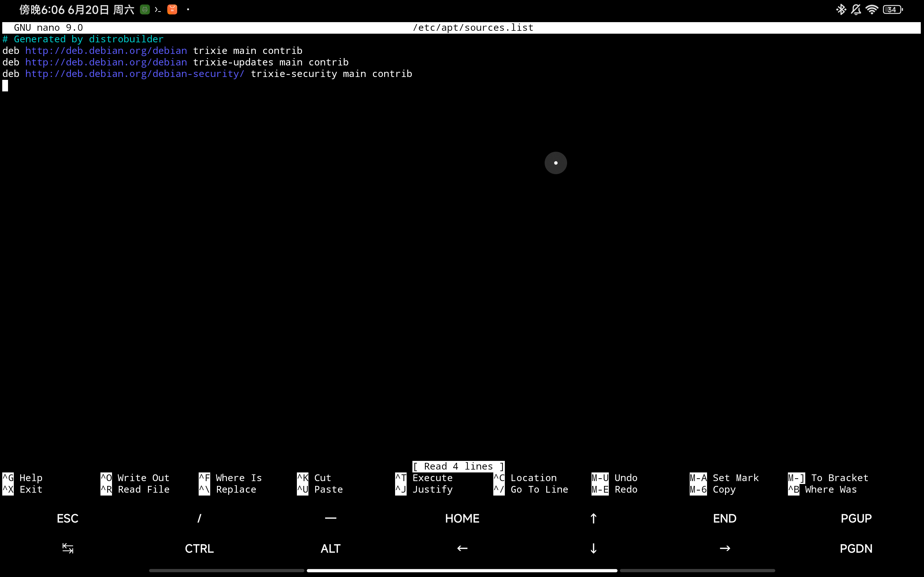The image size is (924, 577).
Task: Click the M-A Set Mark shortcut
Action: 724,478
